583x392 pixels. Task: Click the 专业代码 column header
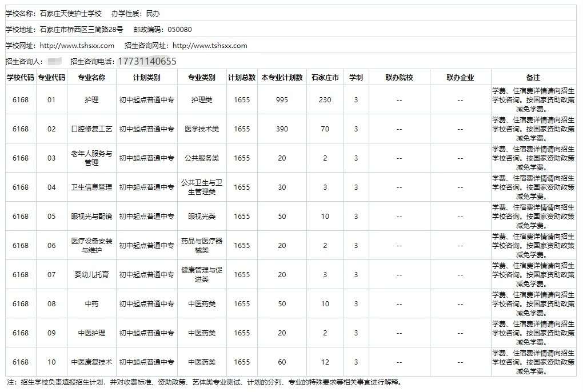51,77
